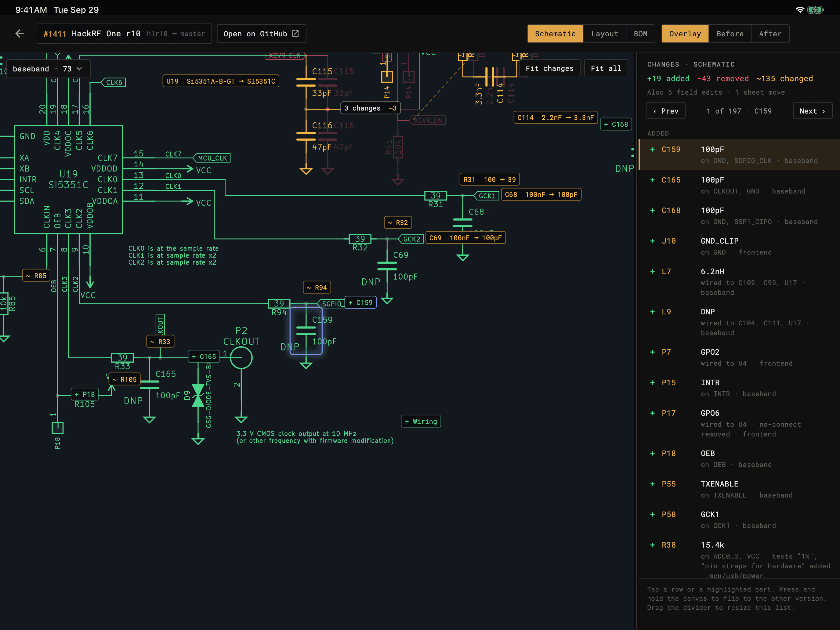Screen dimensions: 840x630
Task: Select the C168 100pF added row
Action: pos(739,215)
